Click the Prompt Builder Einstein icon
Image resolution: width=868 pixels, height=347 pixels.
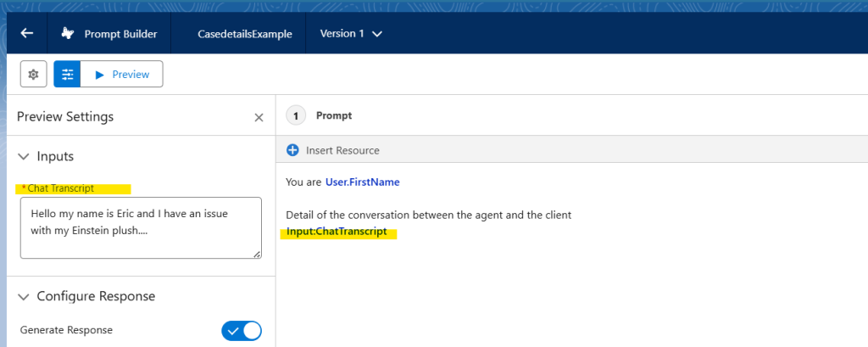[x=68, y=34]
